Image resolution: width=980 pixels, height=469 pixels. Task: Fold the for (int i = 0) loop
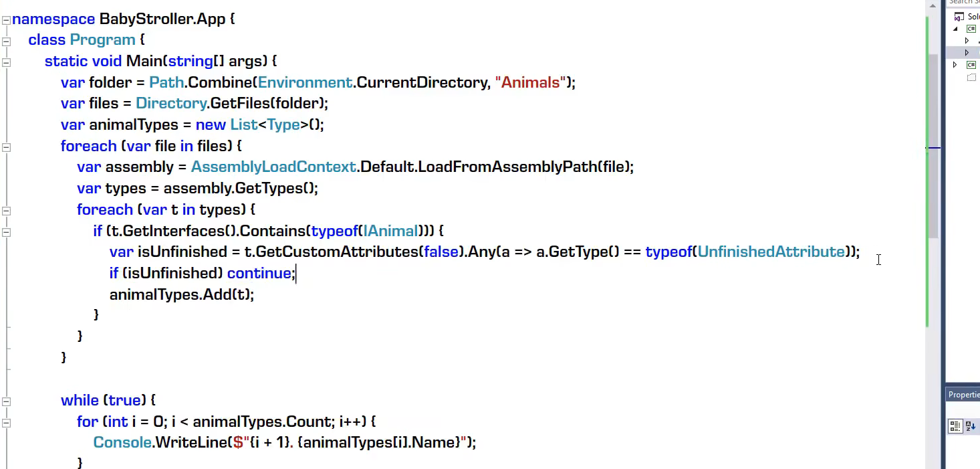coord(6,423)
